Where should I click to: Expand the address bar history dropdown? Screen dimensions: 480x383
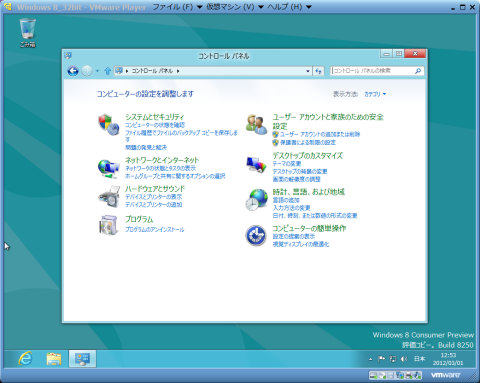(x=308, y=71)
